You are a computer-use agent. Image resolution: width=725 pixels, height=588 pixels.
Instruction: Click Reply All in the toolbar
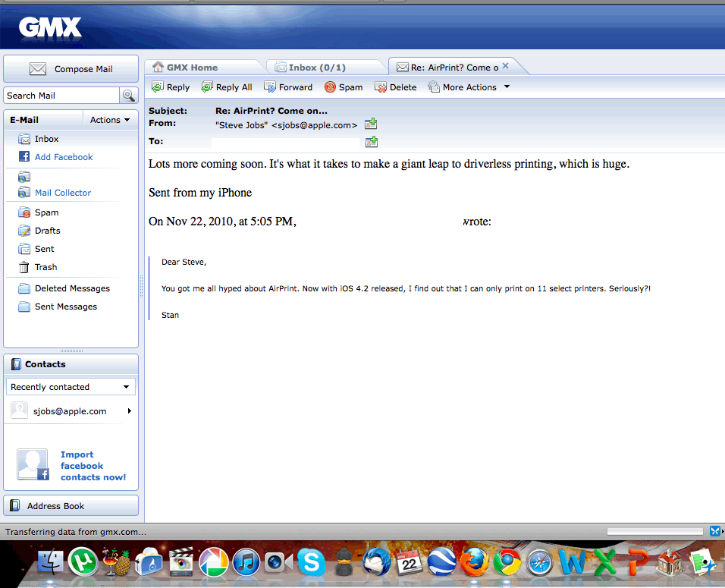227,87
